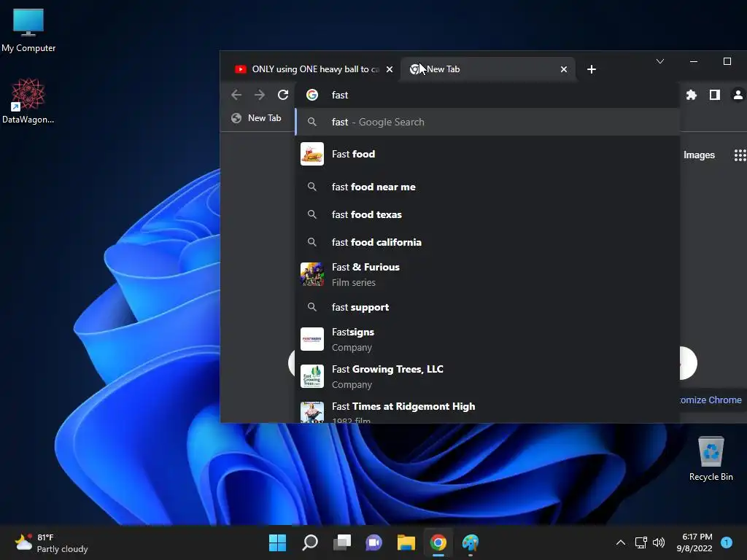Open Task View on taskbar
Image resolution: width=747 pixels, height=560 pixels.
(x=342, y=542)
